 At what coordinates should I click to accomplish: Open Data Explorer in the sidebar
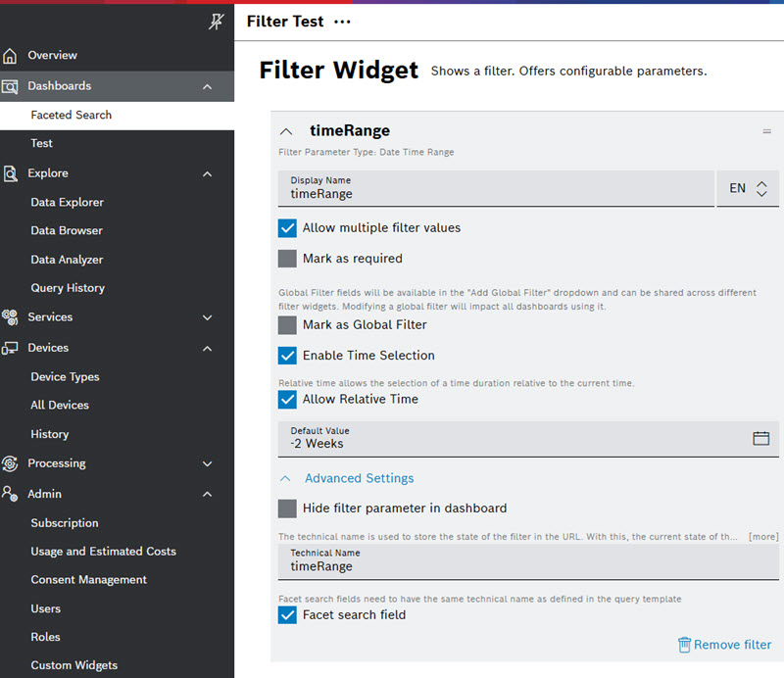(x=67, y=203)
